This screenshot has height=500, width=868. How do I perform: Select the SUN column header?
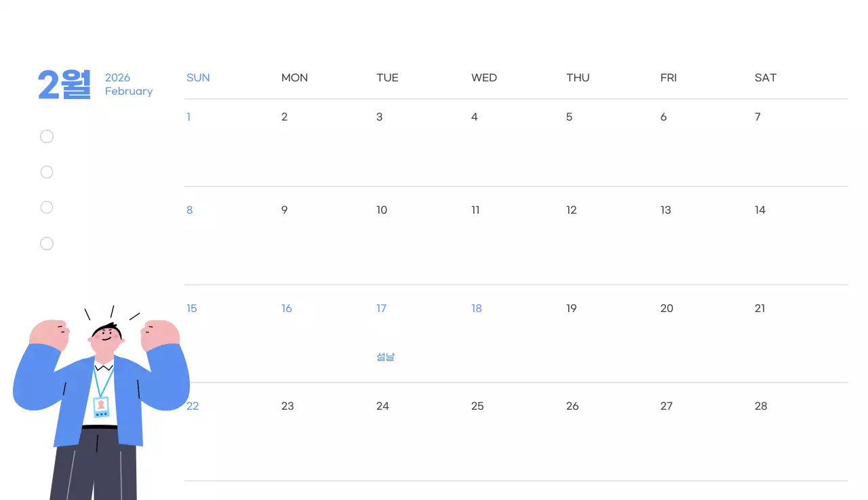pyautogui.click(x=198, y=78)
